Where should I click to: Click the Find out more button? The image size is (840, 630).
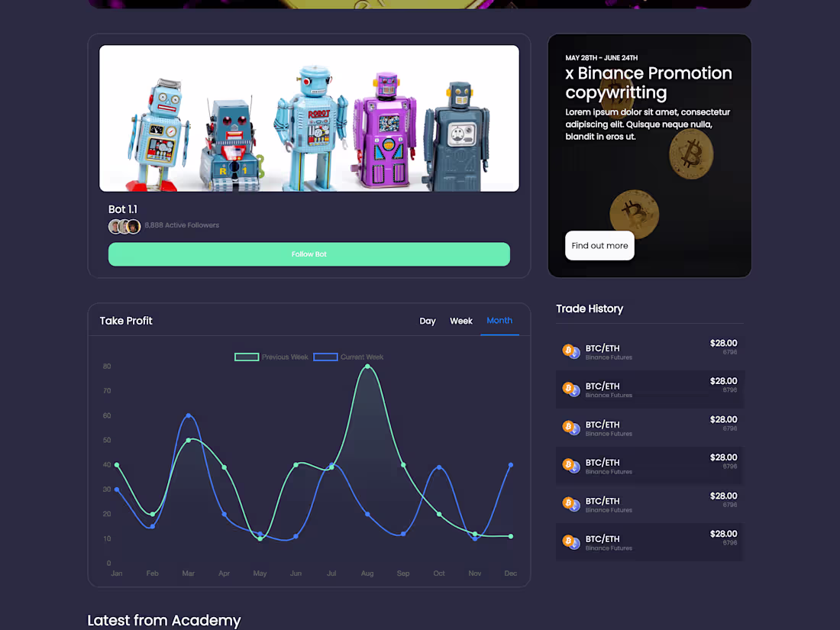[x=599, y=245]
